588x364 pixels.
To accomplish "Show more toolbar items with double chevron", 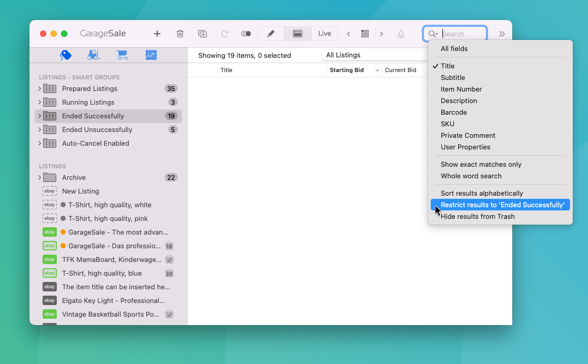I will click(x=502, y=34).
